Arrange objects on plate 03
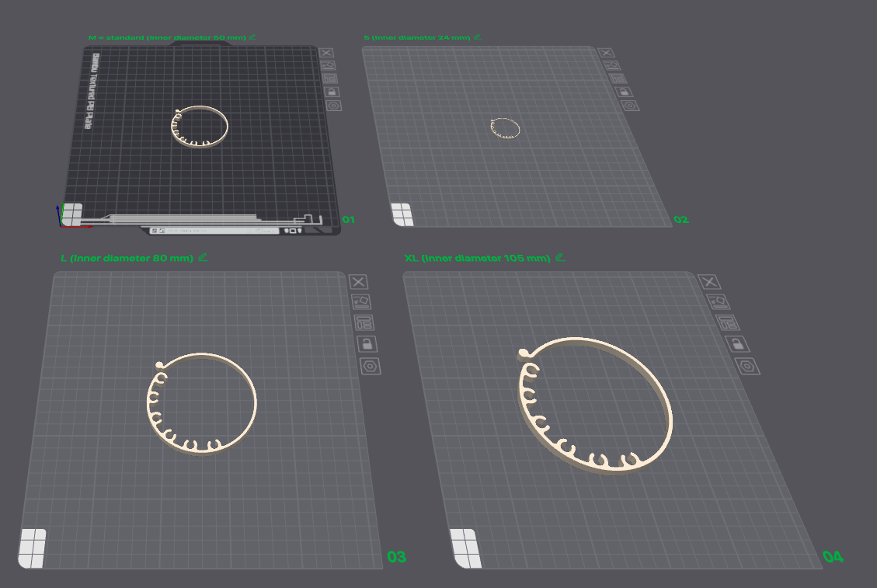Viewport: 877px width, 588px height. (x=364, y=322)
